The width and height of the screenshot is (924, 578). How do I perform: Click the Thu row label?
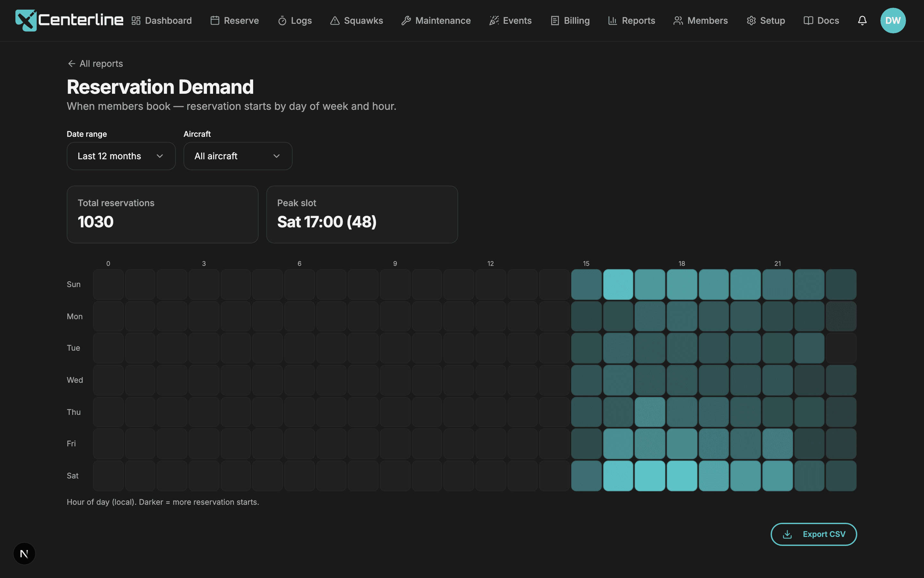[x=74, y=412]
